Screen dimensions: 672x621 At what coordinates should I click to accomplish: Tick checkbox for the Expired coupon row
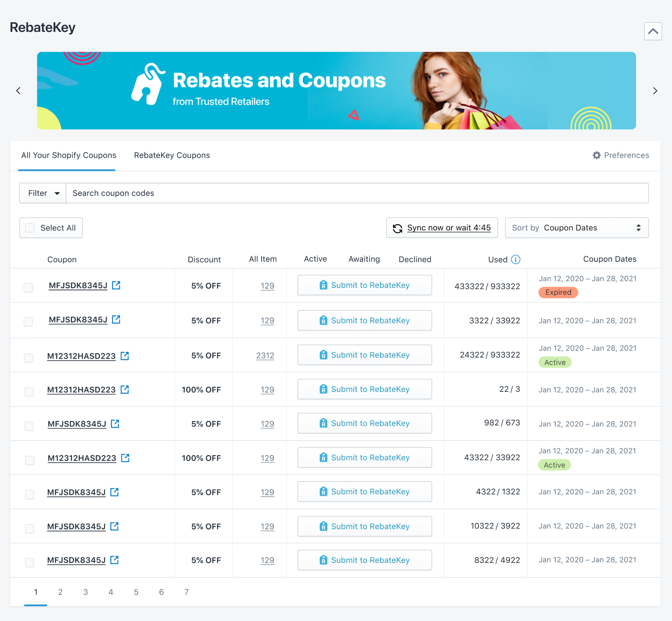pos(28,287)
